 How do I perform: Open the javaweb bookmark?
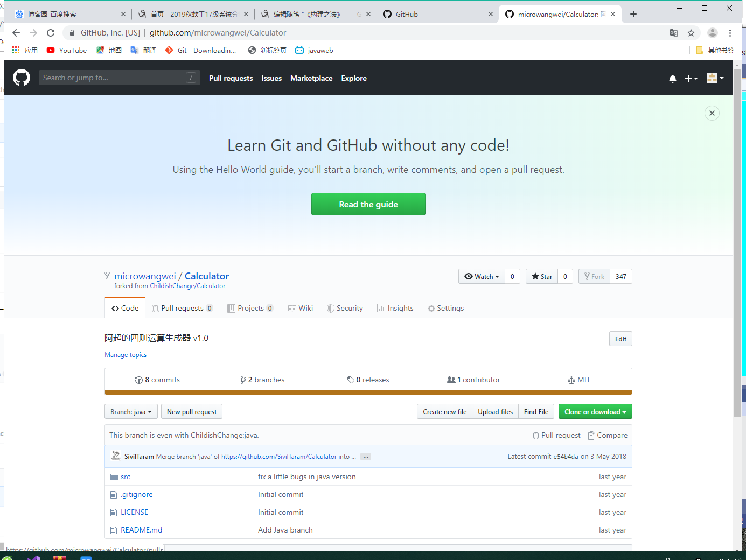315,50
